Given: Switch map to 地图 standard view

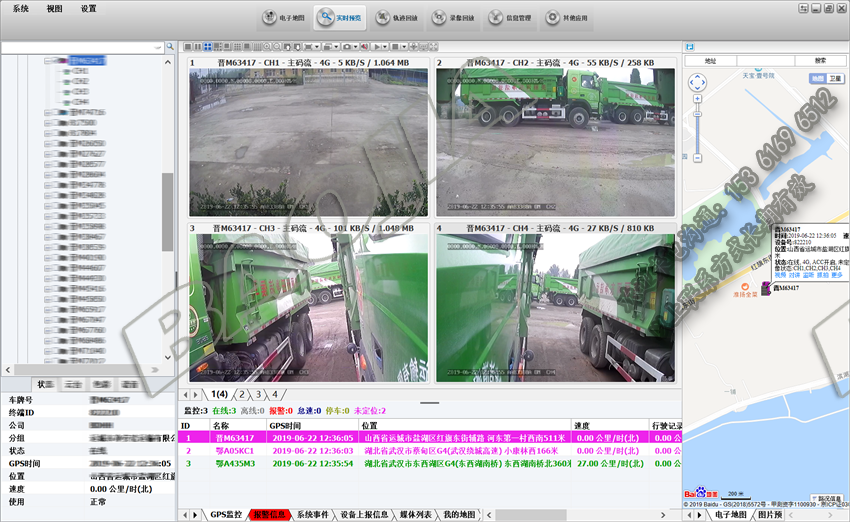Looking at the screenshot, I should point(816,78).
